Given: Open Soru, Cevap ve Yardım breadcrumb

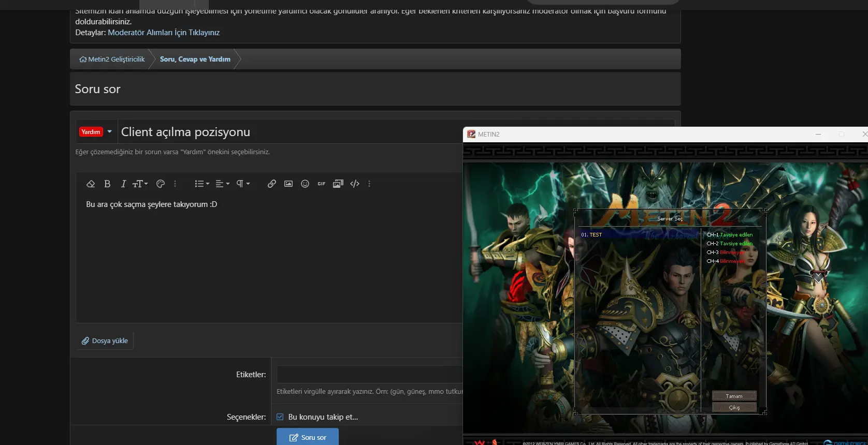Looking at the screenshot, I should coord(195,60).
